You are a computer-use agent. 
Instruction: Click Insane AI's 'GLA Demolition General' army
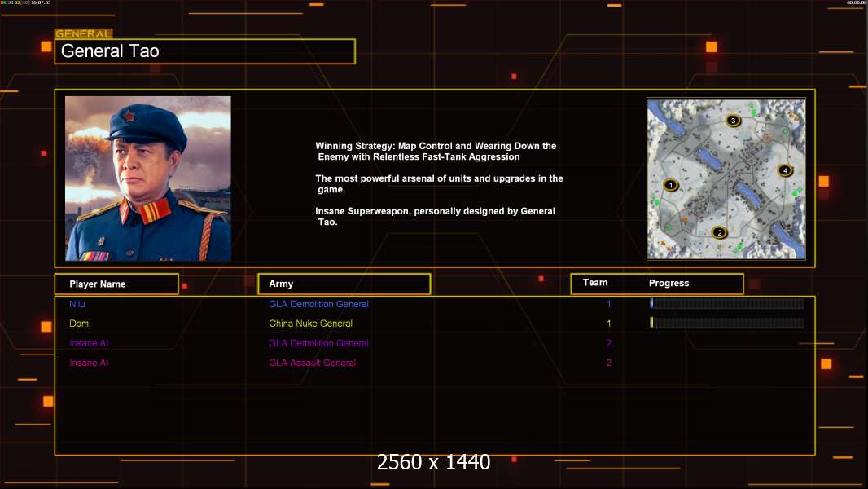(318, 343)
